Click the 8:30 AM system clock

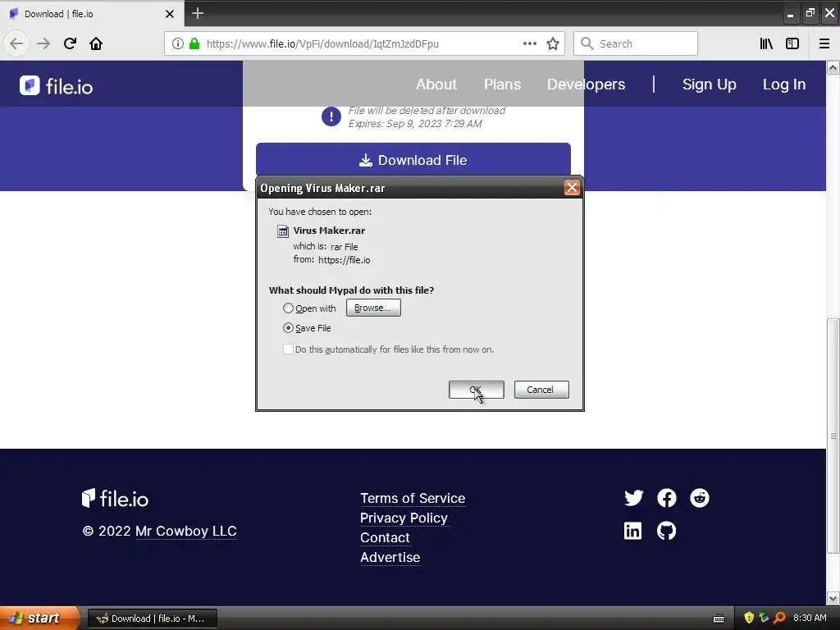coord(810,618)
